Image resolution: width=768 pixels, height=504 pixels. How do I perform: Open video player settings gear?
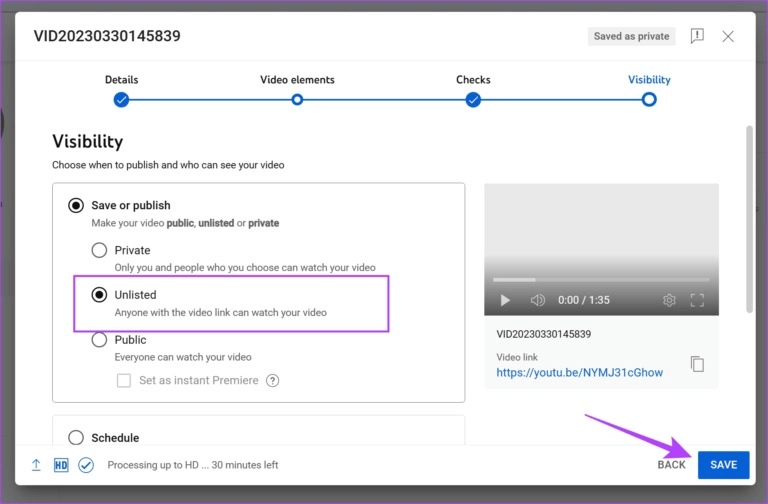pos(669,300)
